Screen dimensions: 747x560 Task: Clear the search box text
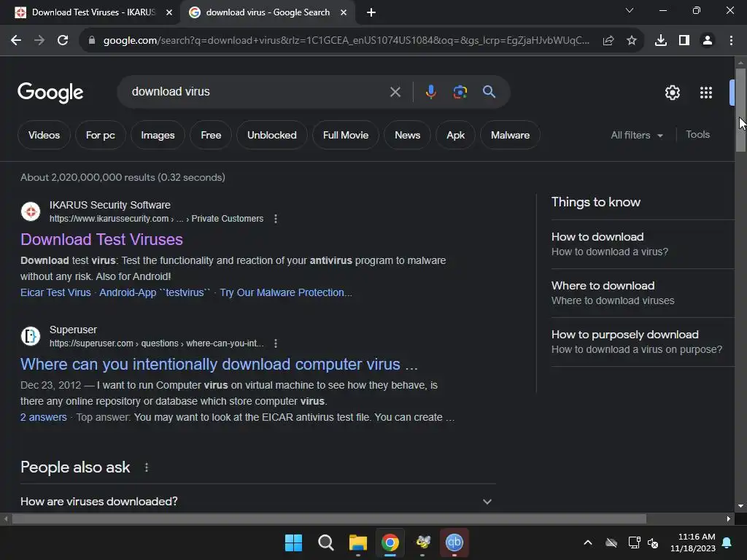point(395,92)
